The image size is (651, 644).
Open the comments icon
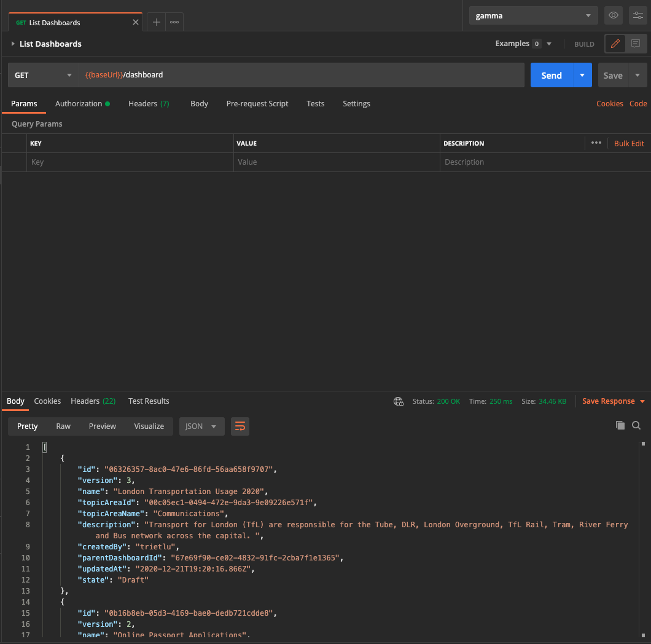635,44
